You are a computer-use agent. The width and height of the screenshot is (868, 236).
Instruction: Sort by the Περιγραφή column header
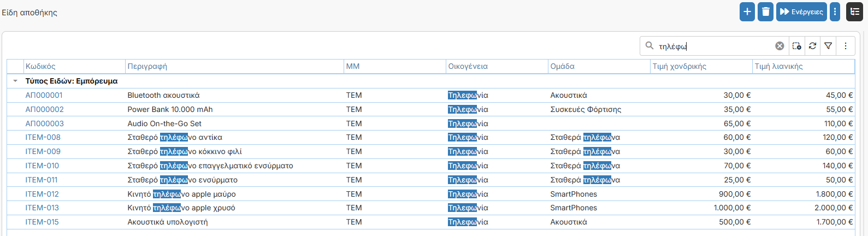tap(234, 66)
